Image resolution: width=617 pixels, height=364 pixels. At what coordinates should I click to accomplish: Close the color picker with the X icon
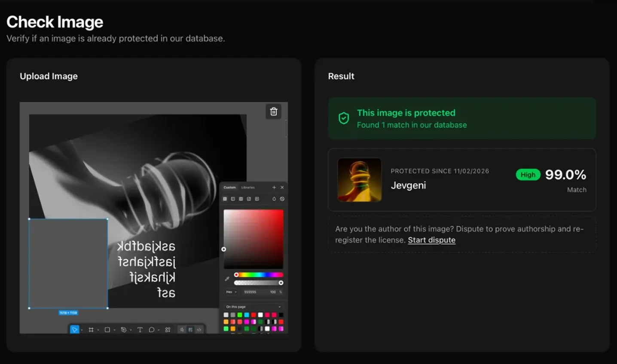tap(282, 188)
